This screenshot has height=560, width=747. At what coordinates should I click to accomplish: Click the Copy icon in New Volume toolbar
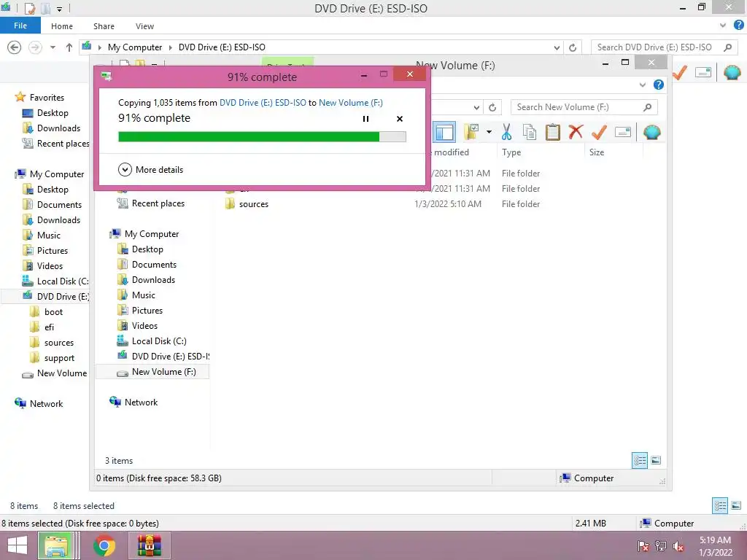pyautogui.click(x=530, y=132)
